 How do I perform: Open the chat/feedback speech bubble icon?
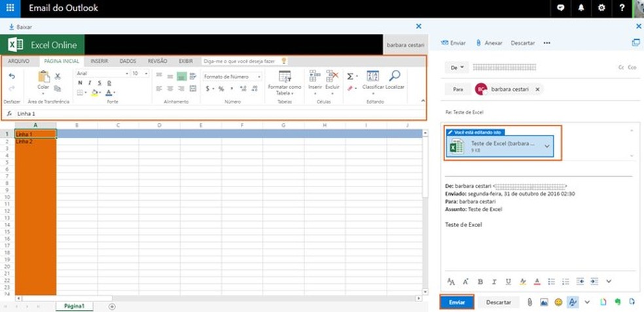[x=560, y=9]
